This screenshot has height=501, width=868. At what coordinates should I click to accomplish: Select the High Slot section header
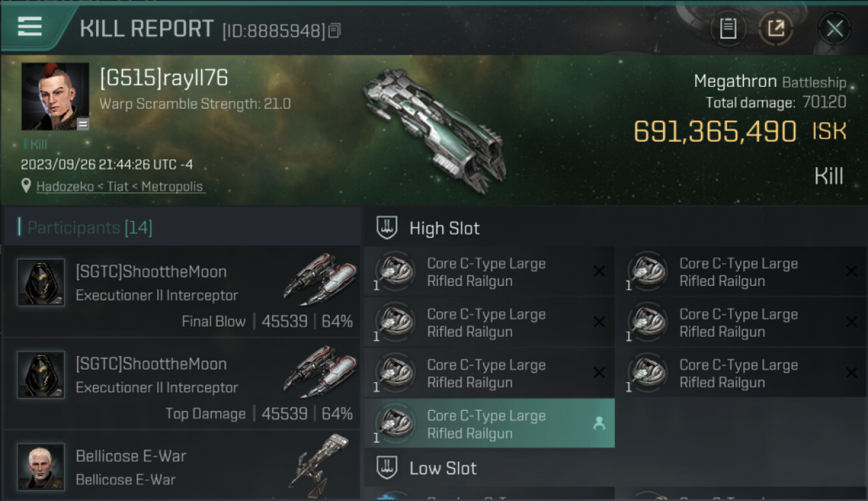[445, 228]
